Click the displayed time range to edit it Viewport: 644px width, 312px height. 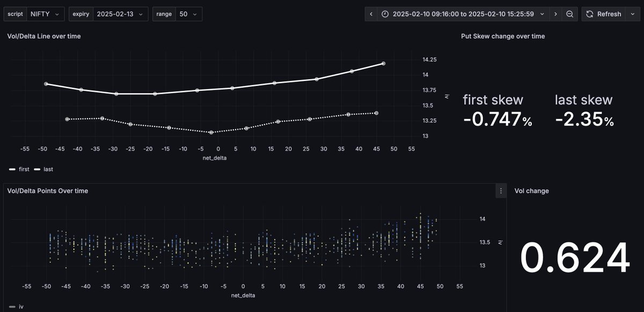(464, 13)
